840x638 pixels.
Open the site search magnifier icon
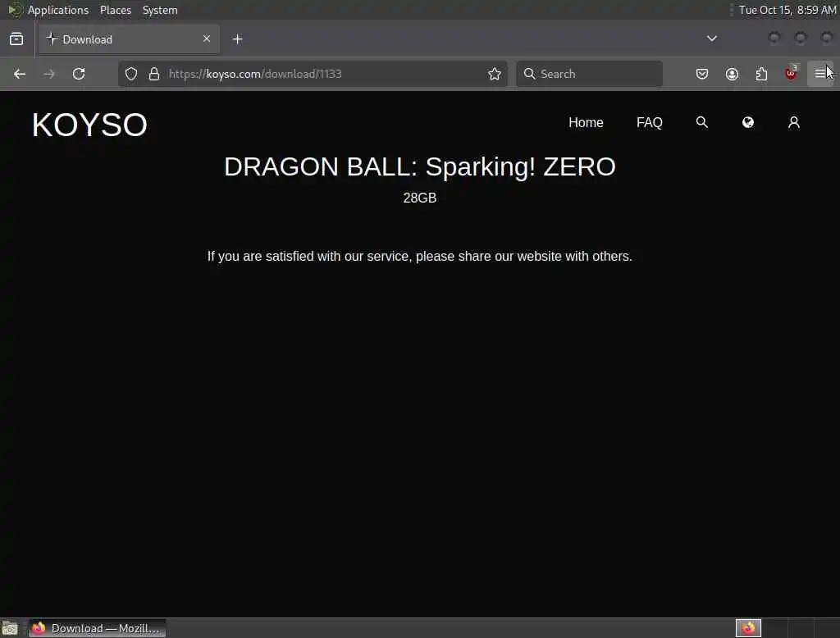(702, 123)
